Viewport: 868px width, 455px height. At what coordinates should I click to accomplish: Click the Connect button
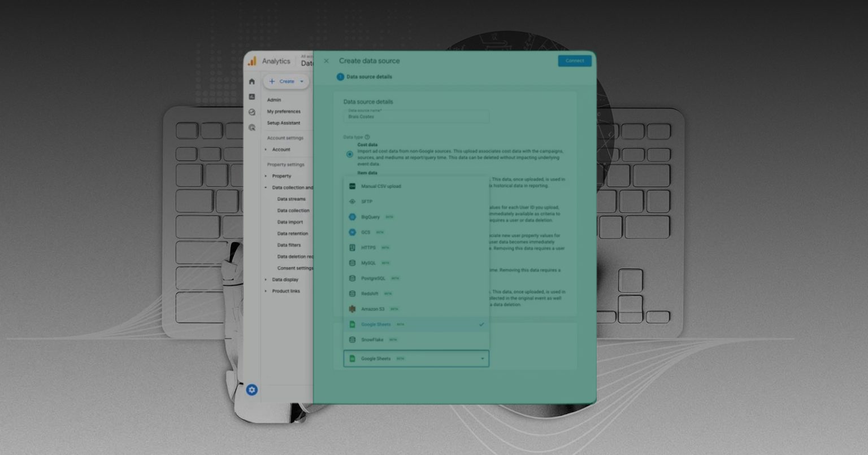click(x=575, y=61)
